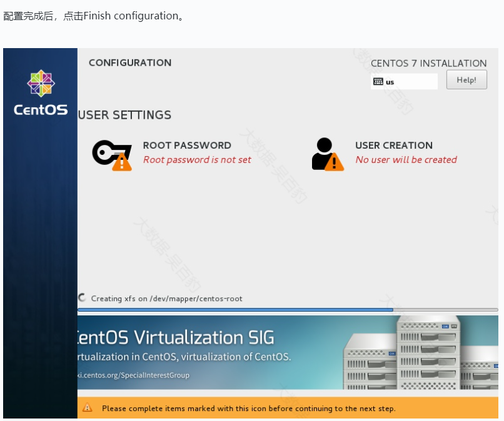Click CENTOS 7 INSTALLATION title
This screenshot has width=504, height=421.
[x=428, y=63]
